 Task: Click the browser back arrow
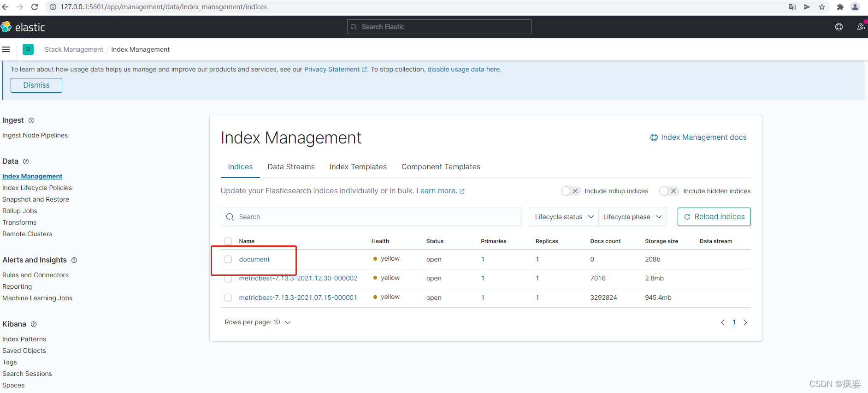point(5,7)
